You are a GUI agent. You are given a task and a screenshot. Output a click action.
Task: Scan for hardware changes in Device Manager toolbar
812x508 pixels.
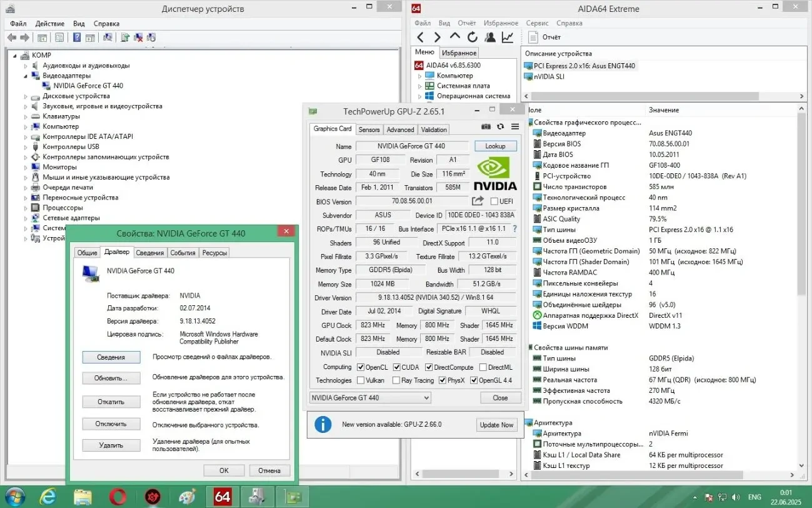pos(108,38)
